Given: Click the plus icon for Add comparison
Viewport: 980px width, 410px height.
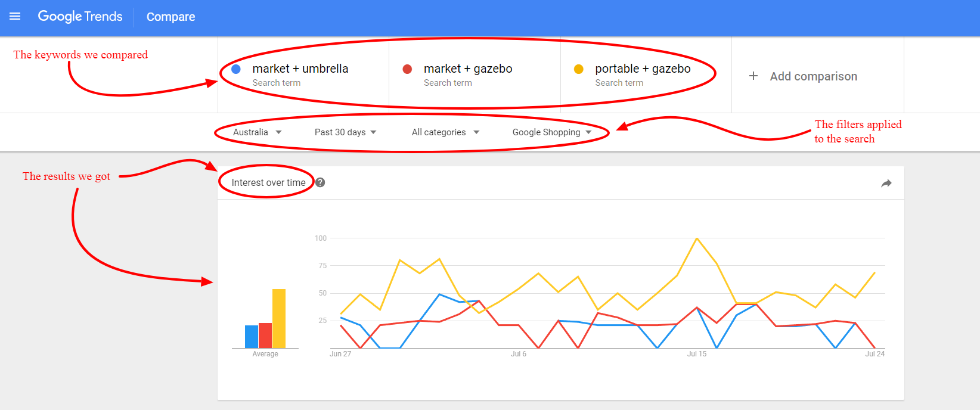Looking at the screenshot, I should tap(753, 76).
